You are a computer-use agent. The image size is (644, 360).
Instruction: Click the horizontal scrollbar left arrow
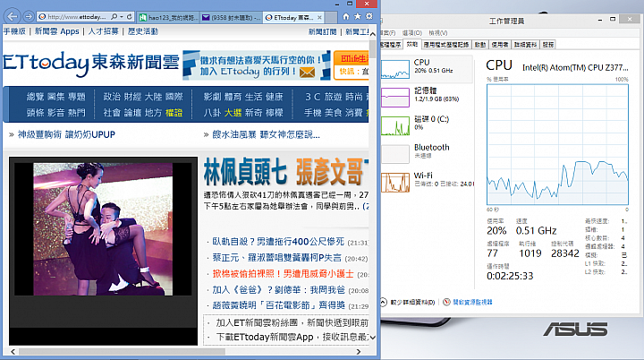coord(13,352)
